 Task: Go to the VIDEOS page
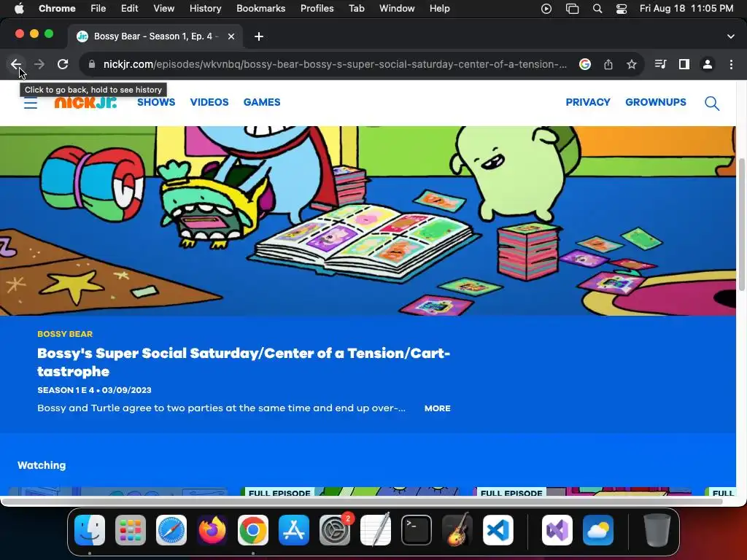point(209,102)
